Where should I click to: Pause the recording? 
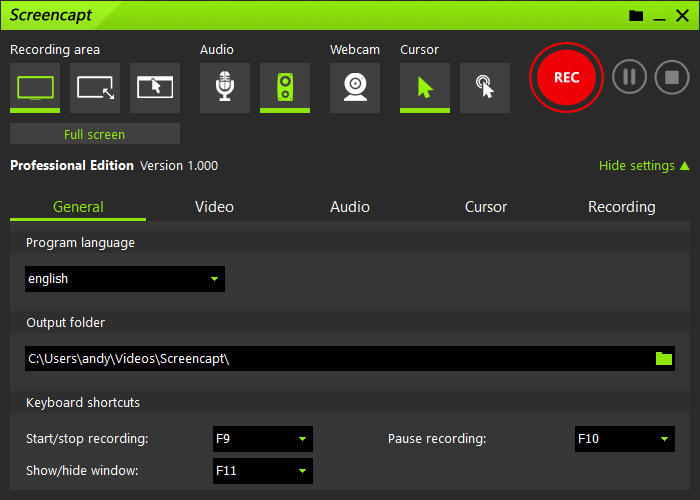[x=629, y=77]
